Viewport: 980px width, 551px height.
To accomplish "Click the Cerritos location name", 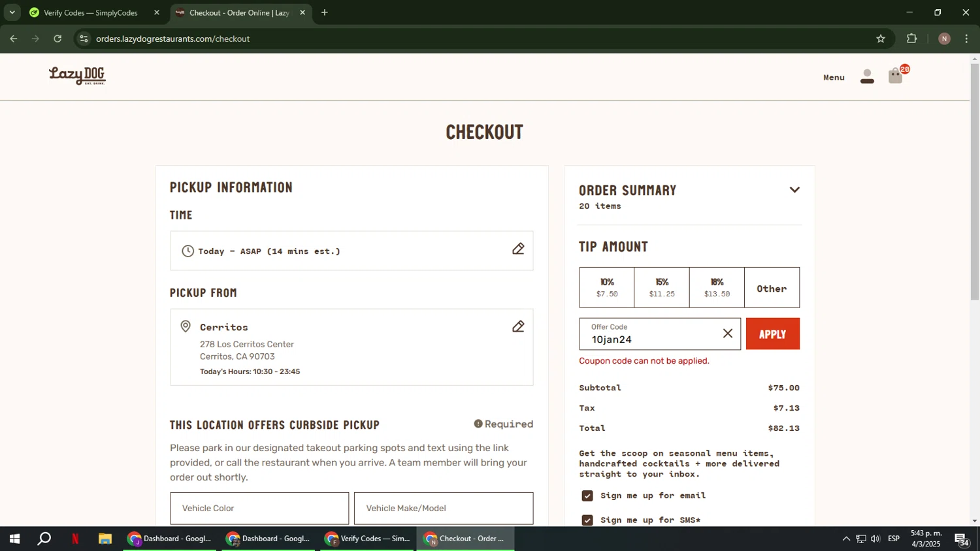I will [224, 327].
